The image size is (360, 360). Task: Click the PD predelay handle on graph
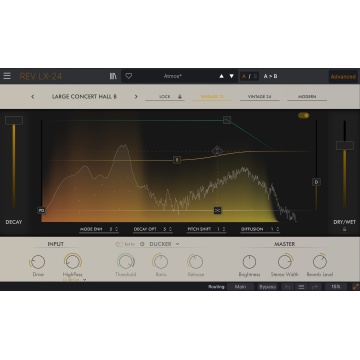[41, 210]
